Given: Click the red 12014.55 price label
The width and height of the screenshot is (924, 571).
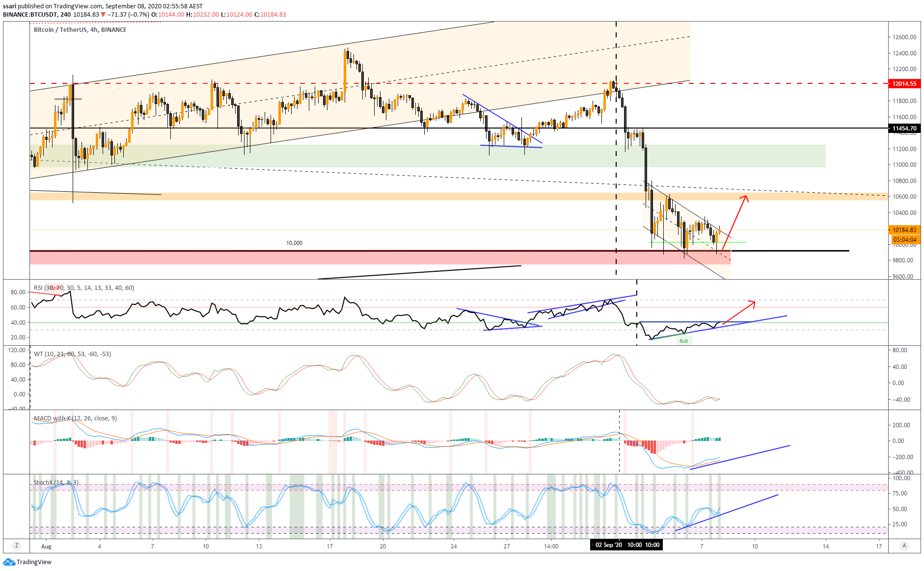Looking at the screenshot, I should [x=904, y=84].
